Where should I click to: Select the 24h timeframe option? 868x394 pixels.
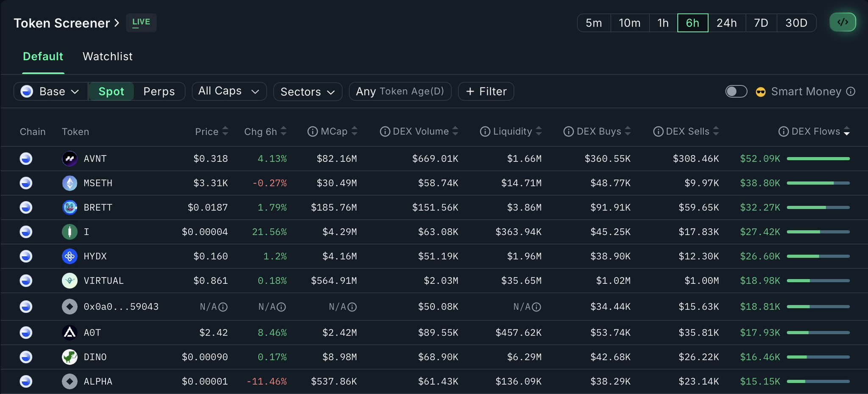point(726,23)
